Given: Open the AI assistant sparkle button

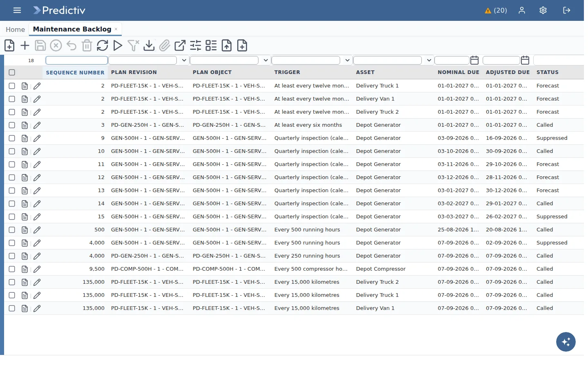Looking at the screenshot, I should click(x=566, y=342).
